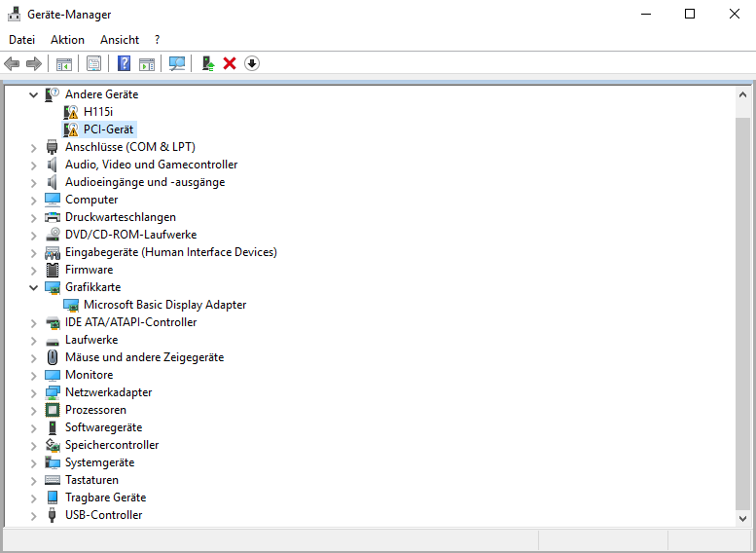
Task: Click the PCI-Gerät warning device icon
Action: (71, 129)
